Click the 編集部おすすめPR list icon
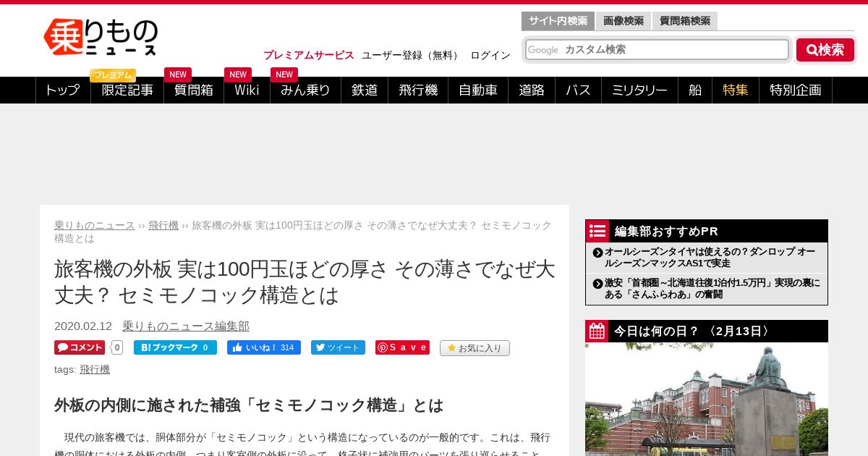This screenshot has width=868, height=456. 597,231
